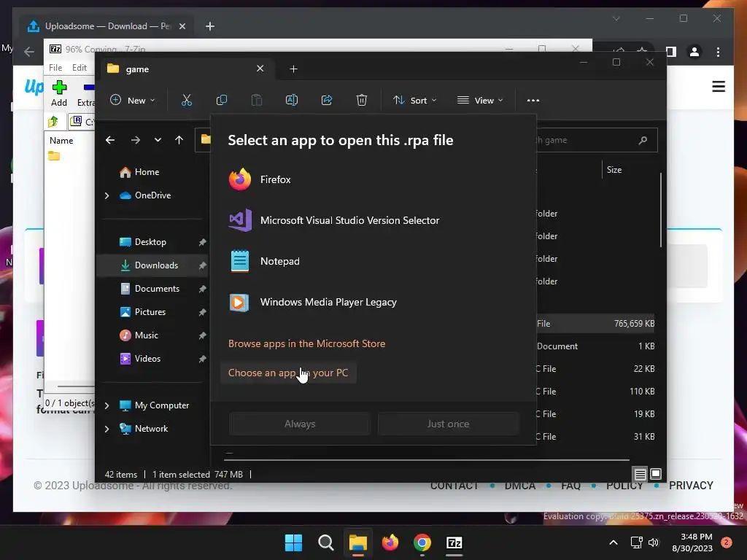Open the browser three-dot menu

pyautogui.click(x=718, y=52)
